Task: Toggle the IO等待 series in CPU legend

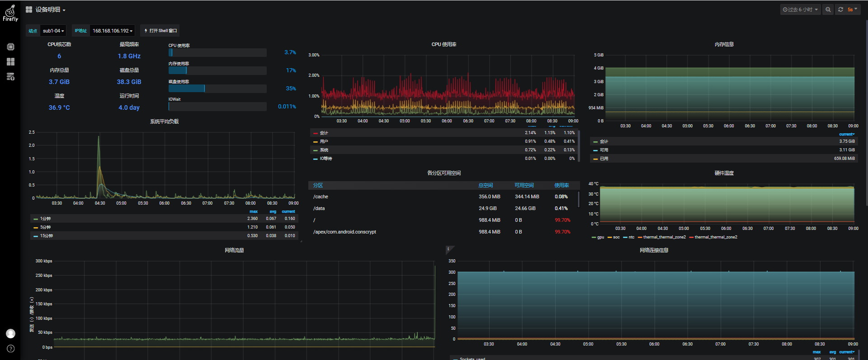Action: pyautogui.click(x=325, y=159)
